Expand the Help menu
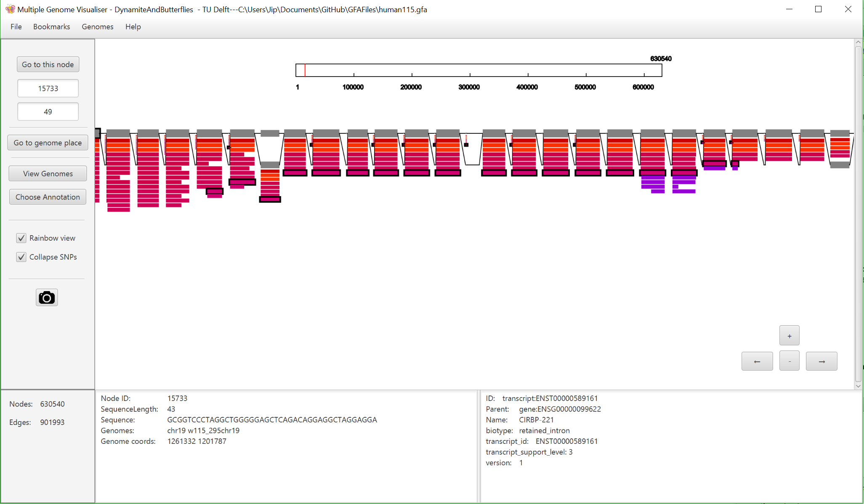 click(x=133, y=27)
